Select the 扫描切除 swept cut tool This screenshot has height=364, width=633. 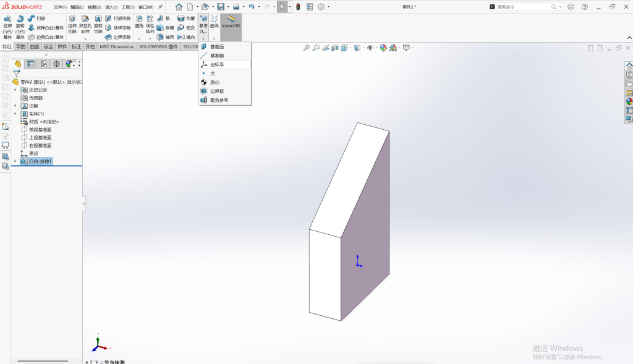click(118, 19)
